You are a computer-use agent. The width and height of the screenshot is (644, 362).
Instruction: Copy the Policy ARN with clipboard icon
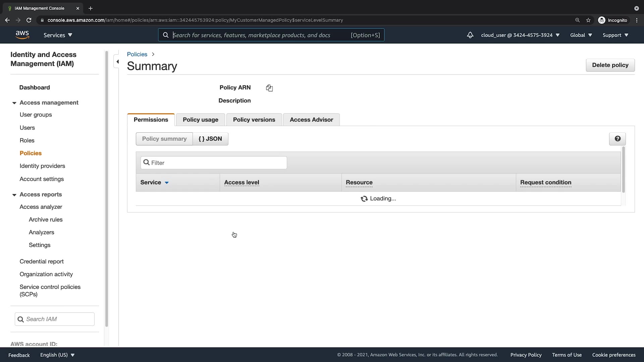pos(269,88)
